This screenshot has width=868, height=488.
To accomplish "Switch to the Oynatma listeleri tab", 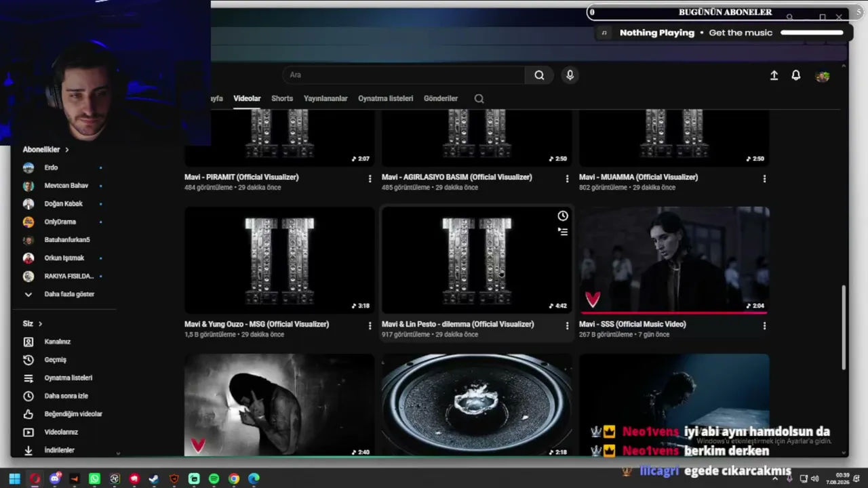I will [385, 99].
